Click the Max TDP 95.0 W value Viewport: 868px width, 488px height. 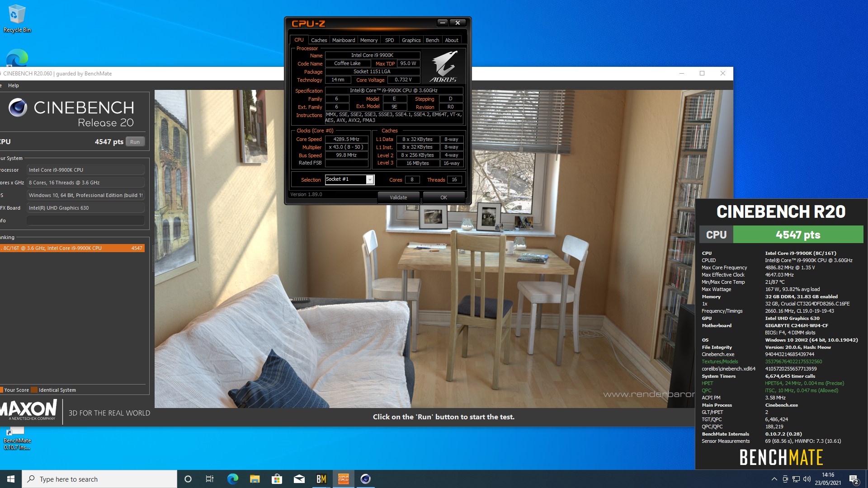point(408,64)
